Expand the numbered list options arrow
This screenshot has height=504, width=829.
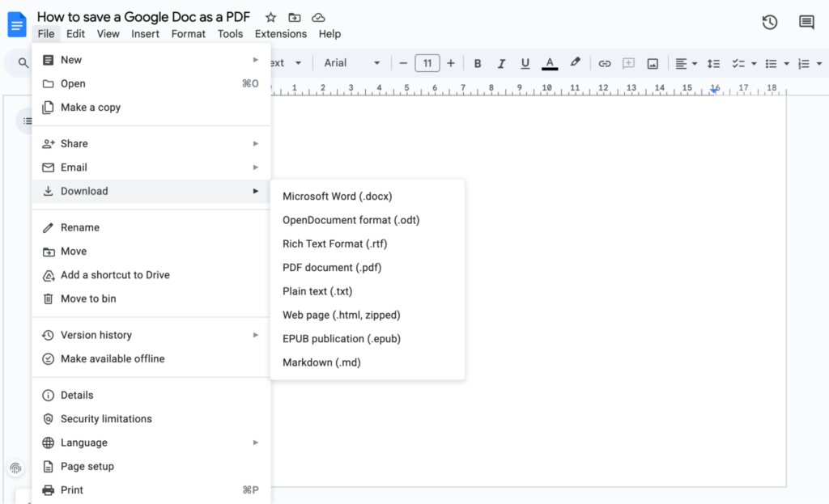coord(819,64)
